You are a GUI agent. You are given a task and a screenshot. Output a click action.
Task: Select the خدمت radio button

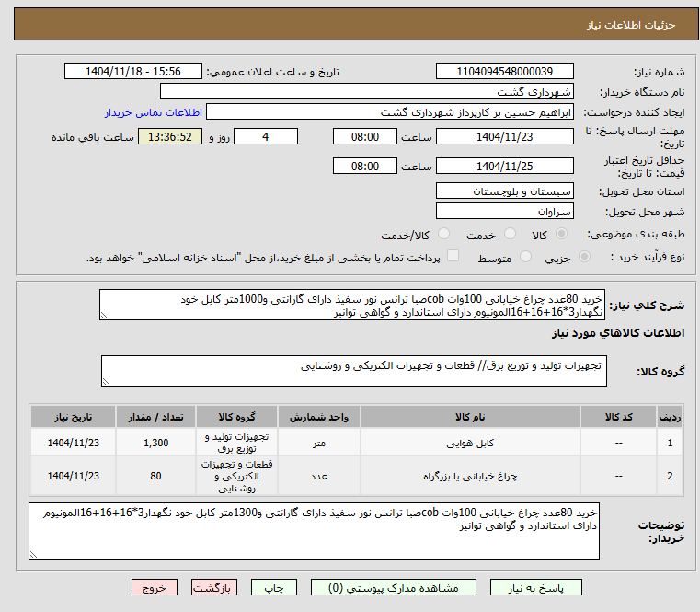(510, 234)
